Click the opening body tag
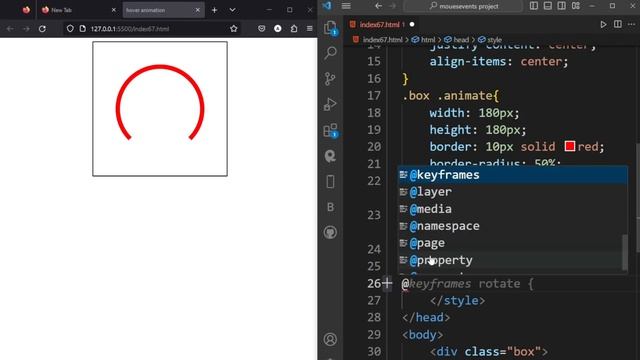 point(422,335)
